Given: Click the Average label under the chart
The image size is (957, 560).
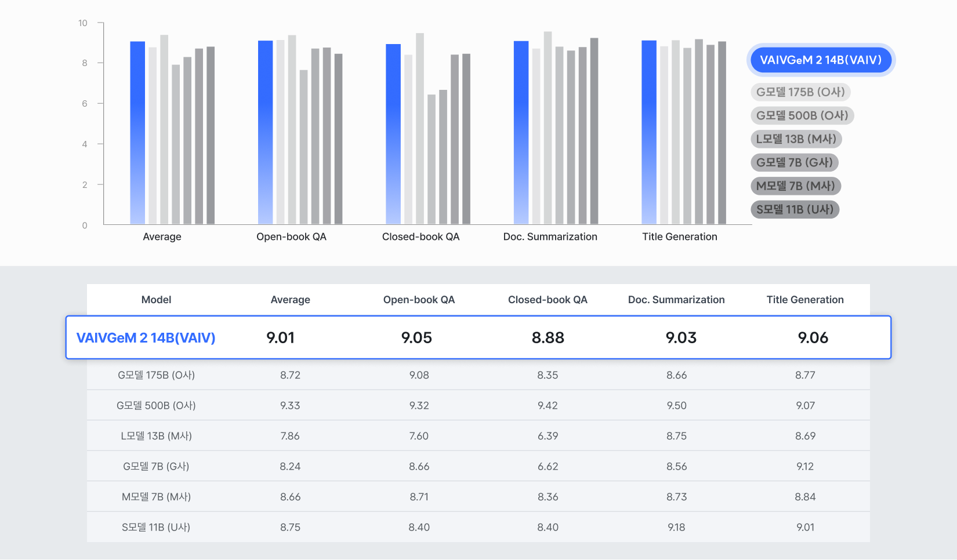Looking at the screenshot, I should click(x=162, y=237).
